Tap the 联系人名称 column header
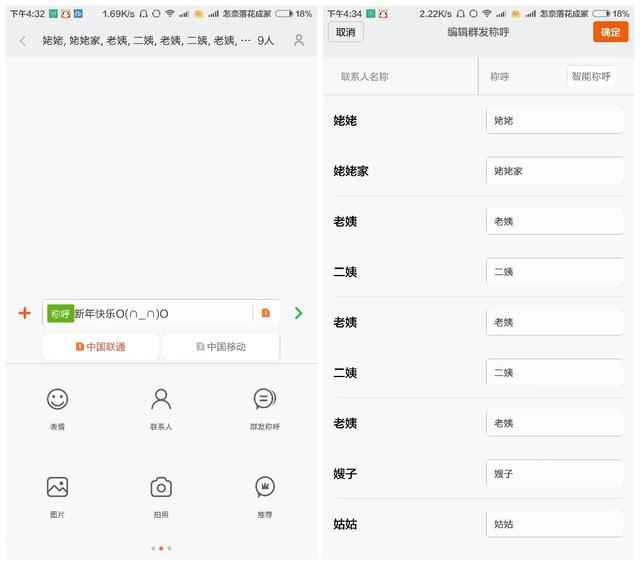Screen dimensions: 640x565 364,76
